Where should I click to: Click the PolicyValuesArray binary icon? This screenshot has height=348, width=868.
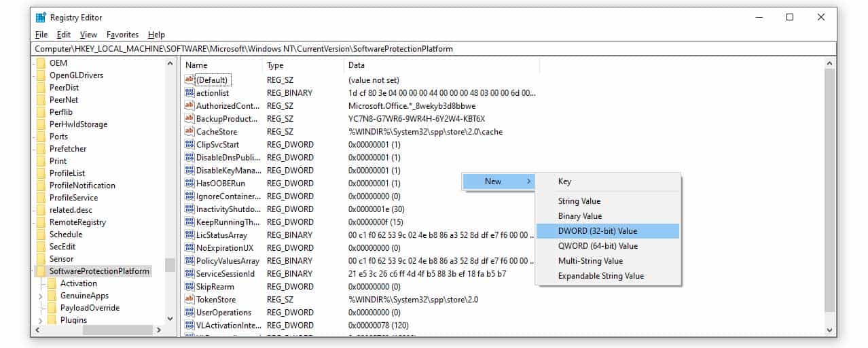click(x=189, y=260)
